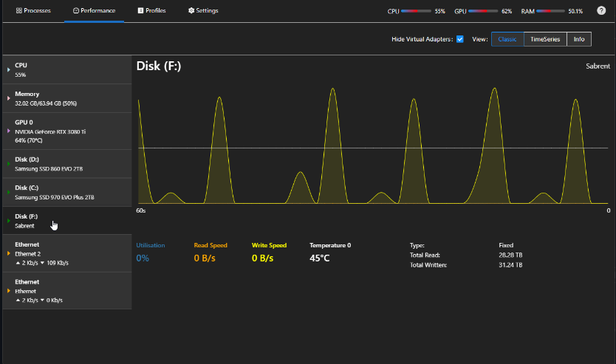Viewport: 616px width, 364px height.
Task: Click the orange arrow beside bottom Ethernet
Action: click(x=9, y=291)
